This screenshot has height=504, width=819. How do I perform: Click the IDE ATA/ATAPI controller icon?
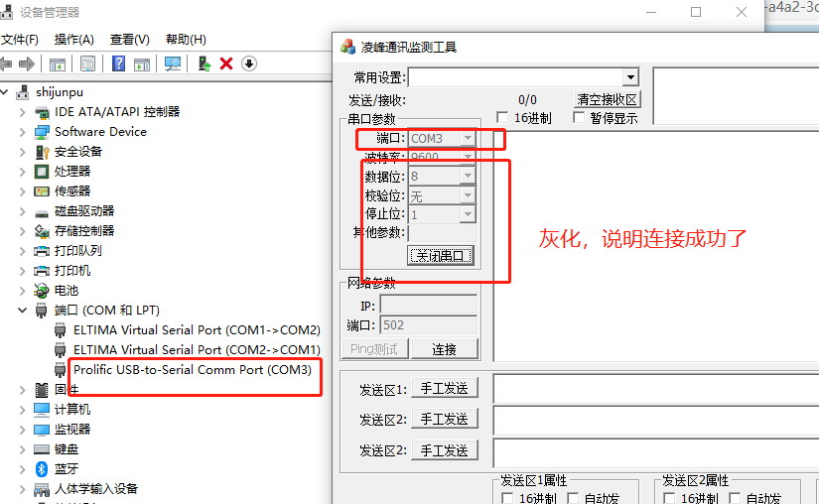tap(42, 112)
